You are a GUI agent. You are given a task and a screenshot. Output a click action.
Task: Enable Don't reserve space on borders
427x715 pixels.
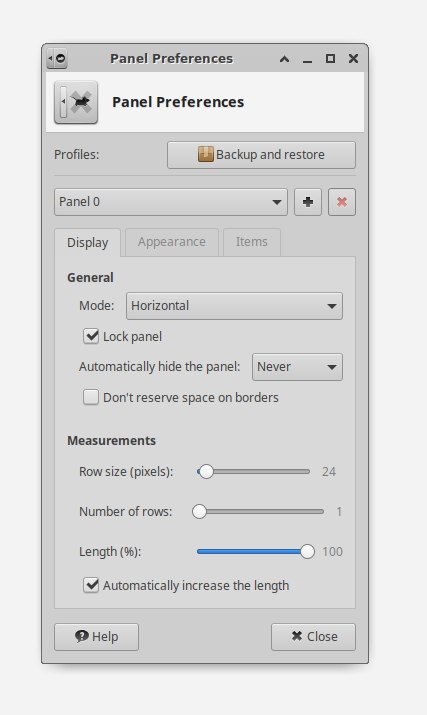coord(91,397)
